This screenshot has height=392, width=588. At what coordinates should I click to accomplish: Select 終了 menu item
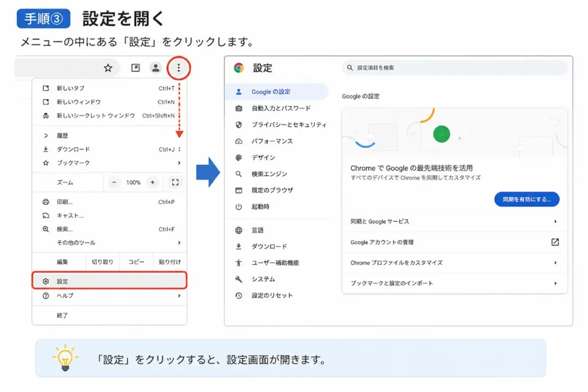point(110,316)
